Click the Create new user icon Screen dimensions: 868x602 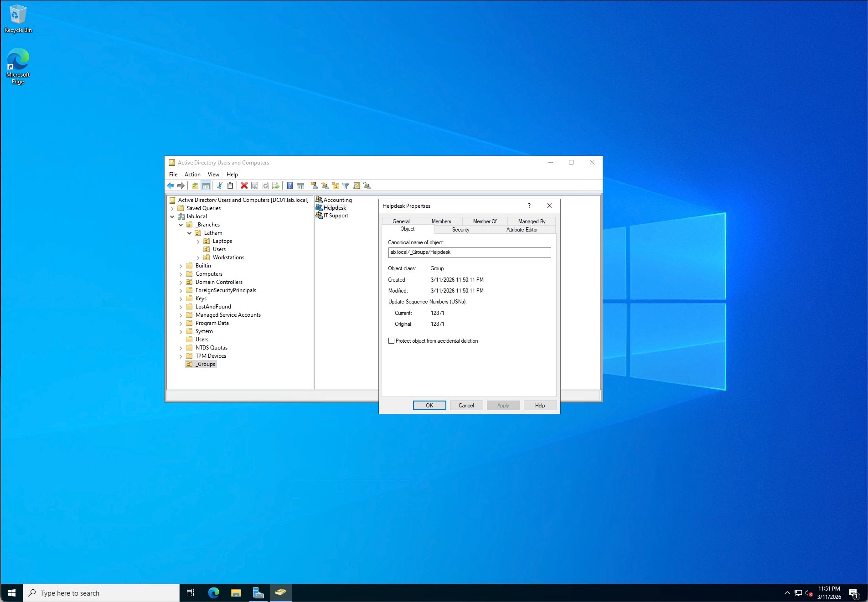coord(314,185)
